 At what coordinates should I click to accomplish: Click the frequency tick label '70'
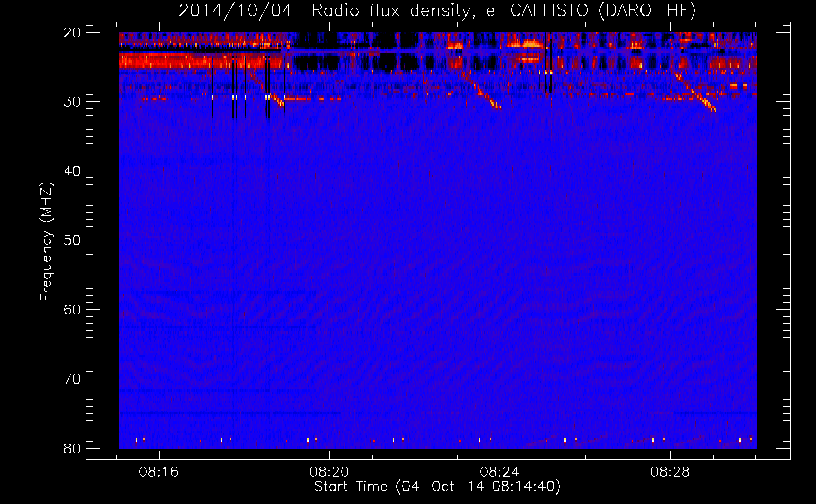tap(72, 379)
